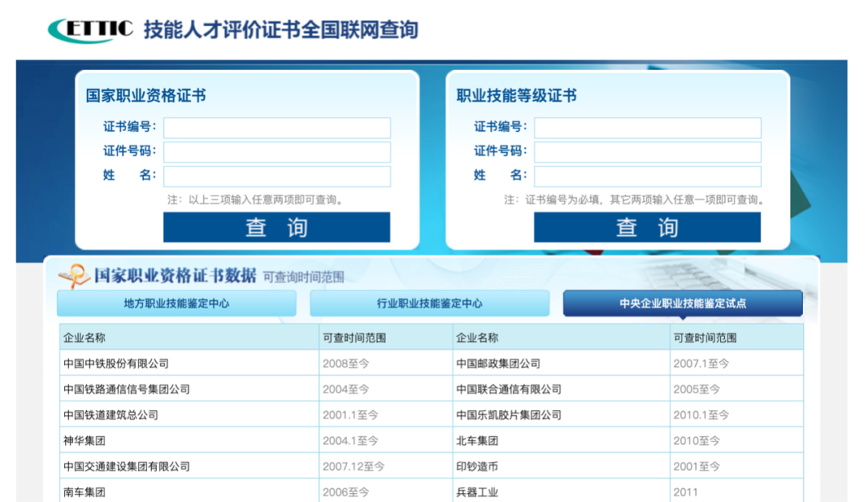Click 印钞造币 row text
Viewport: 868px width, 502px height.
point(477,467)
